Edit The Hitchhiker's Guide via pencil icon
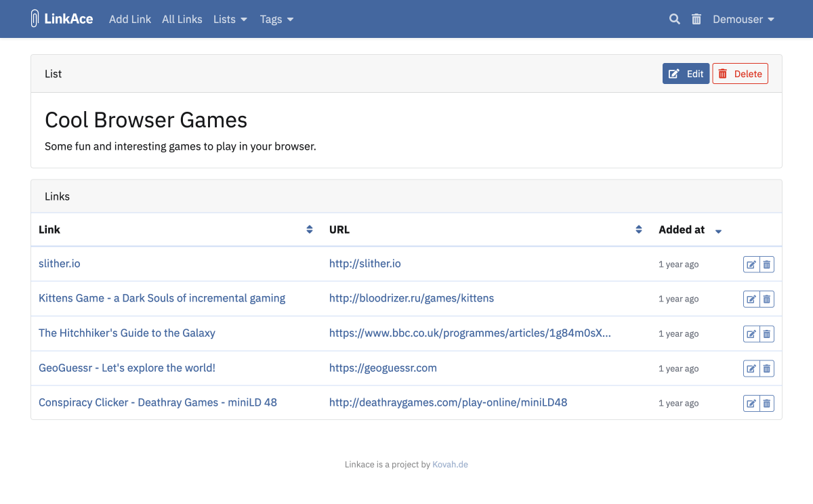The image size is (813, 504). pyautogui.click(x=751, y=333)
